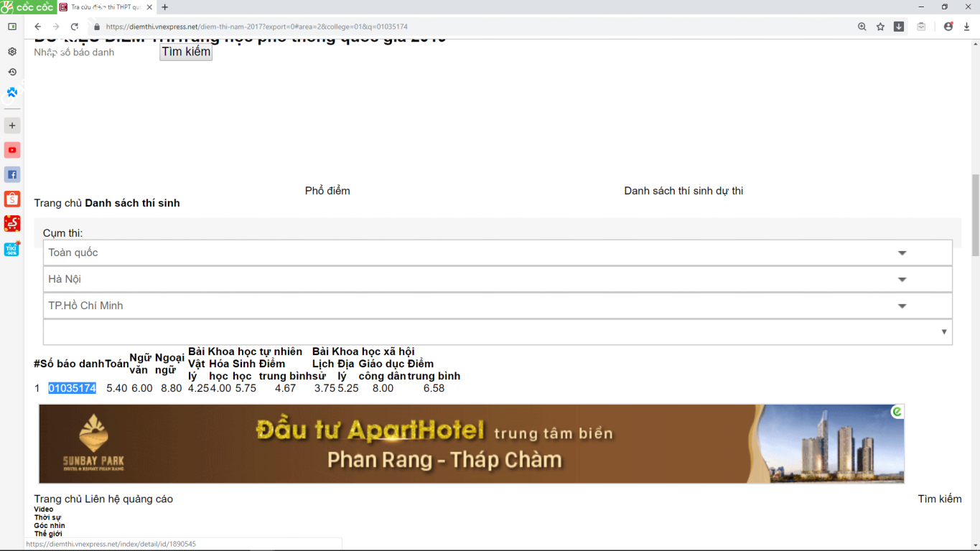The width and height of the screenshot is (980, 551).
Task: Go back to previous page
Action: pos(38,27)
